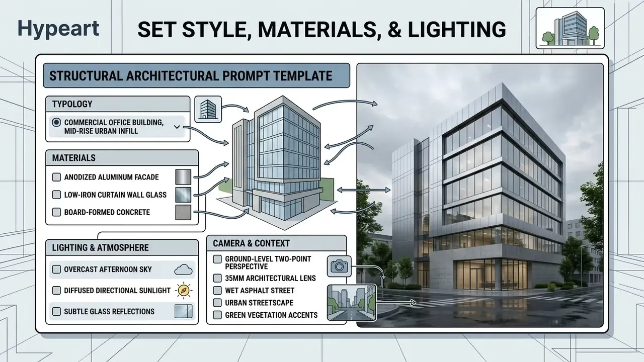
Task: Click the Commercial Office Building, Mid-Rise Urban Infill label
Action: [115, 127]
